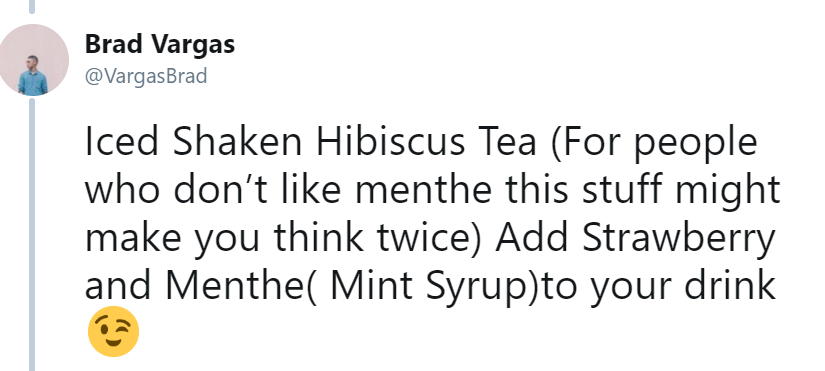
Task: Click the winking face emoji
Action: click(x=113, y=331)
